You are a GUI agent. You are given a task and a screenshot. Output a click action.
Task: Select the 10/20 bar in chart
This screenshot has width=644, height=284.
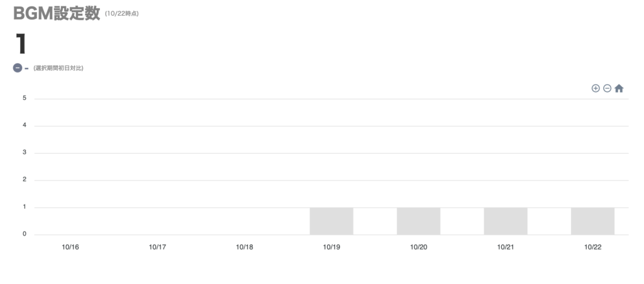[418, 221]
